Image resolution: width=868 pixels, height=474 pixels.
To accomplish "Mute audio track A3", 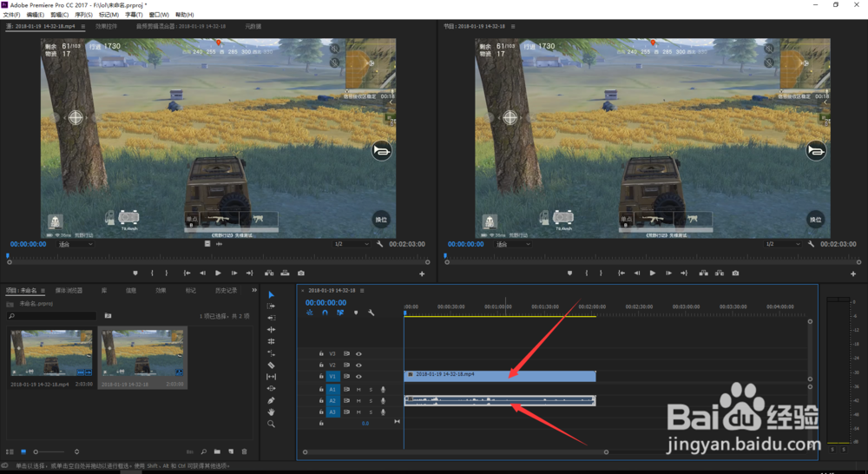I will (x=358, y=412).
